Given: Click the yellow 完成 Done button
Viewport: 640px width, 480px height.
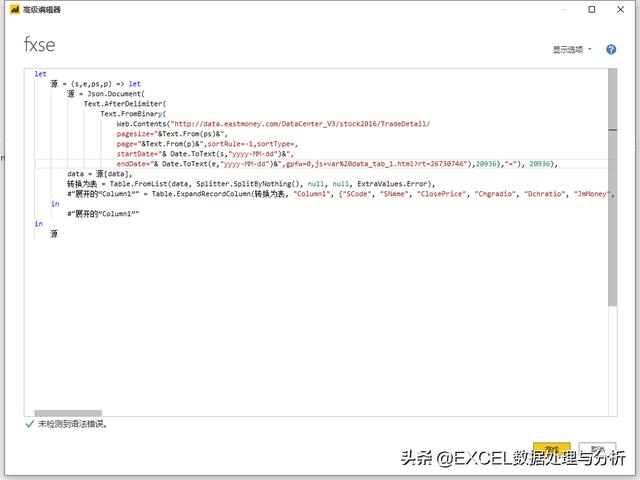Looking at the screenshot, I should pyautogui.click(x=551, y=449).
